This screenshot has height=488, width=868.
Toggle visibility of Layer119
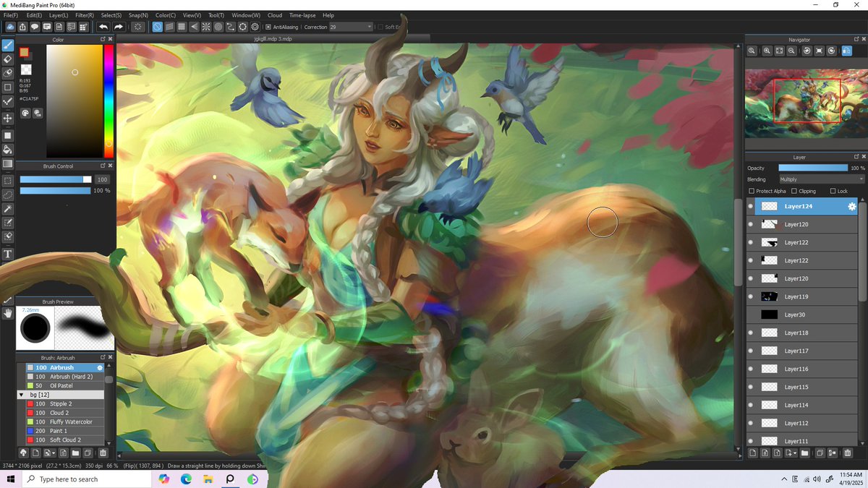[751, 296]
